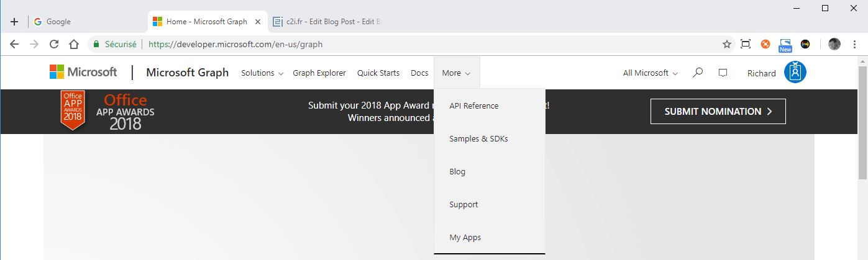Viewport: 868px width, 260px height.
Task: Open the Chrome profile avatar
Action: click(834, 44)
